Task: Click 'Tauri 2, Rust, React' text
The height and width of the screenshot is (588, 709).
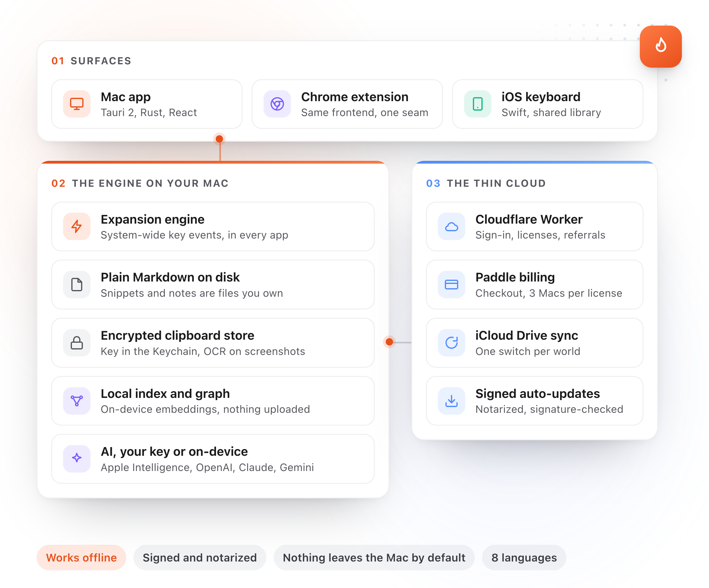Action: (149, 112)
